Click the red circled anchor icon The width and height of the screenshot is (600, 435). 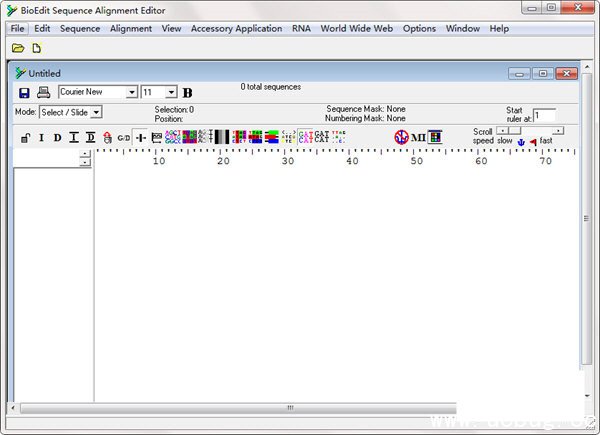(401, 137)
